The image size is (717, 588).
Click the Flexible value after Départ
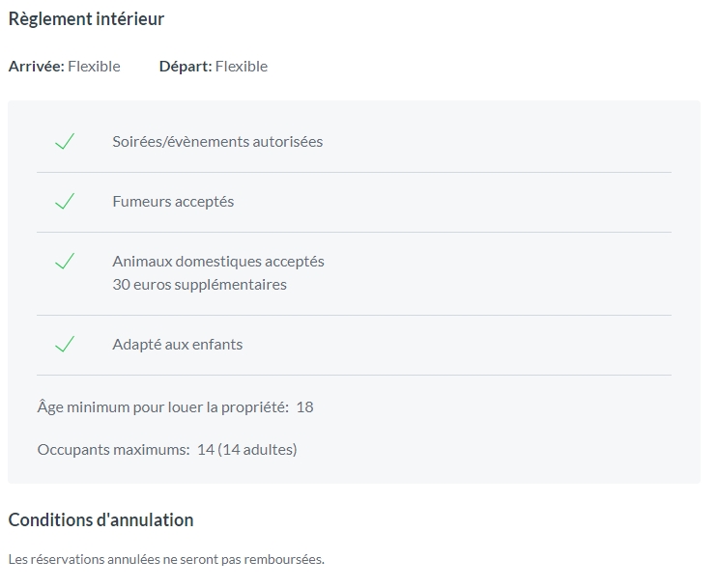tap(242, 67)
